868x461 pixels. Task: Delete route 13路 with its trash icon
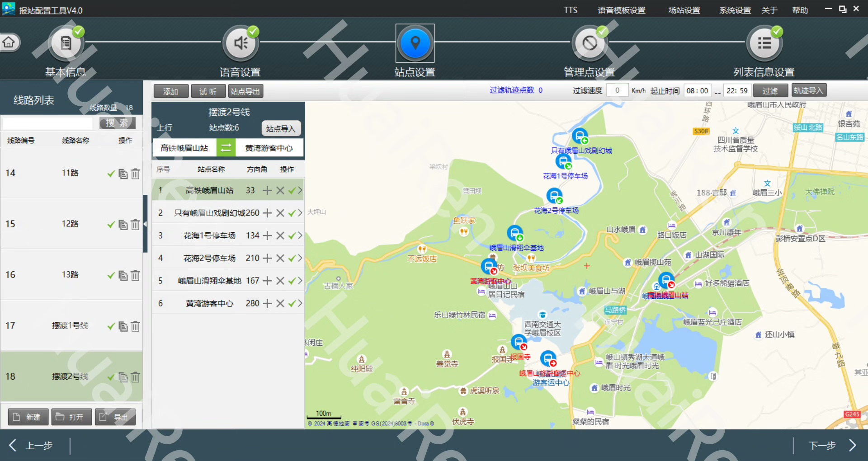click(x=136, y=275)
